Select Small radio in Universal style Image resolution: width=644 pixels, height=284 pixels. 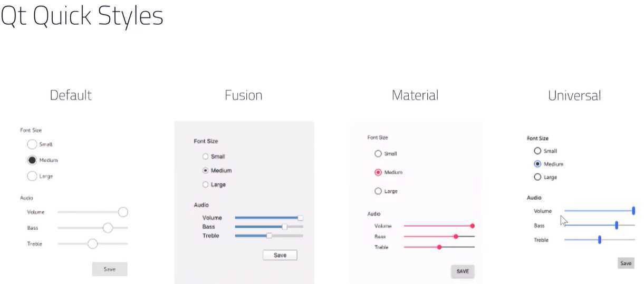tap(537, 151)
